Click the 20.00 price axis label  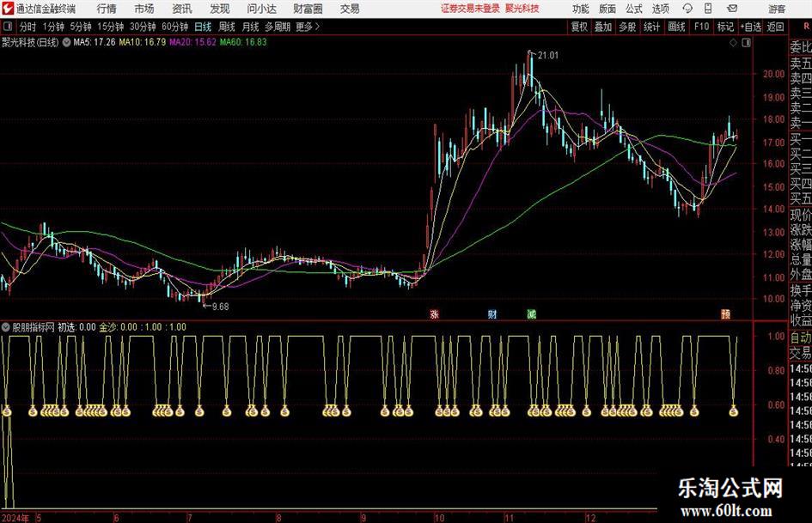point(773,74)
